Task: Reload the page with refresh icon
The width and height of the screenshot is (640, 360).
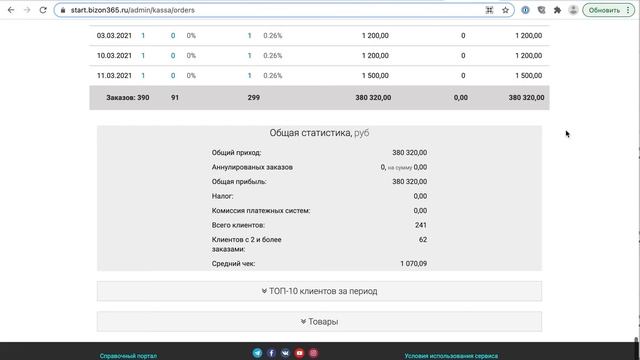Action: (x=43, y=10)
